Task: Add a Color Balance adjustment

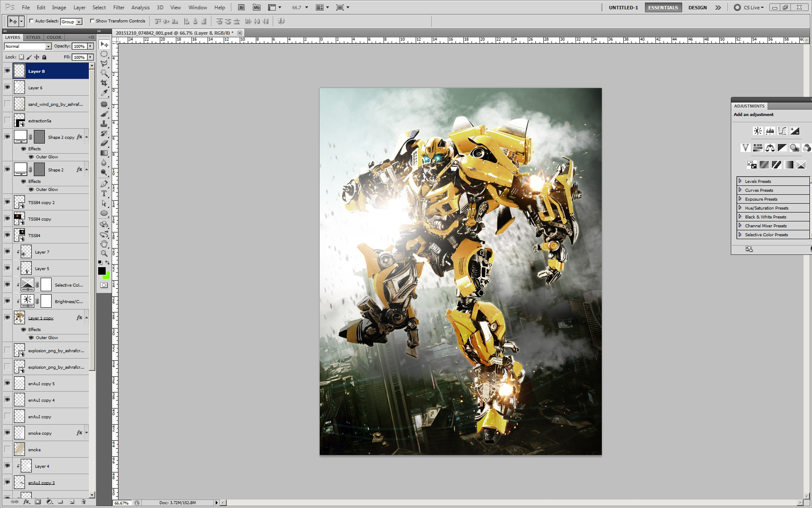Action: point(770,148)
